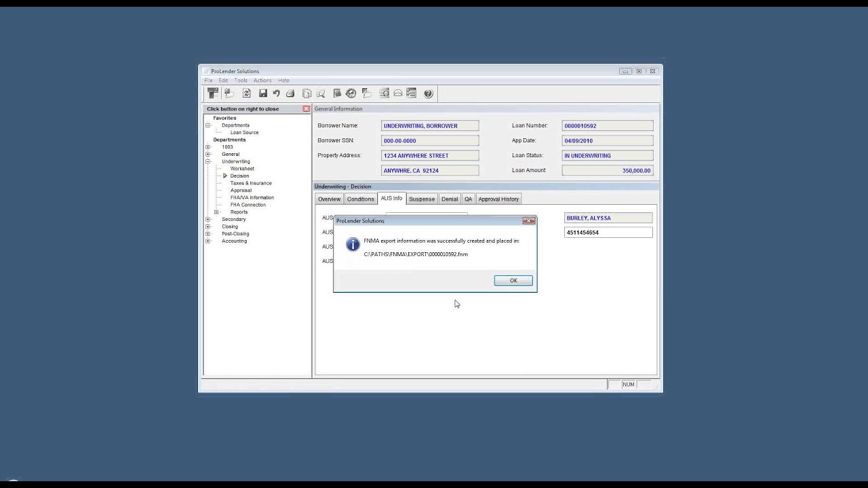
Task: Open the Denial tab
Action: tap(450, 199)
